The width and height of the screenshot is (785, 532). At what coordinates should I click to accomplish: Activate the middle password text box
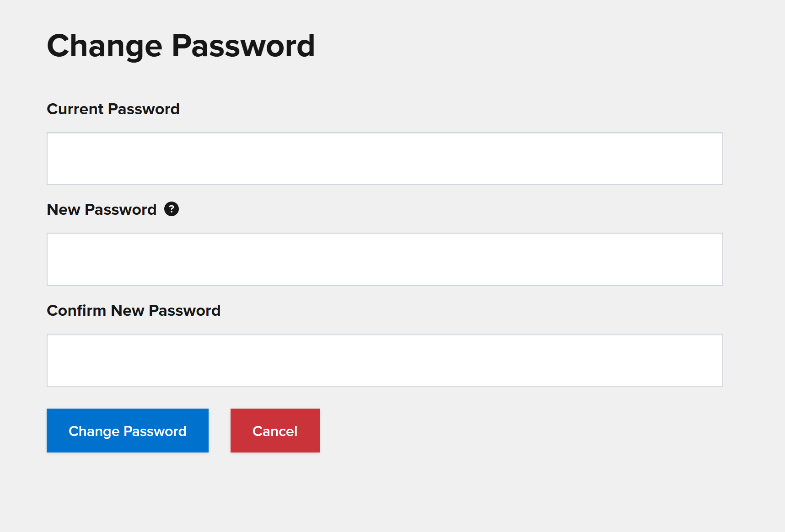pos(385,259)
